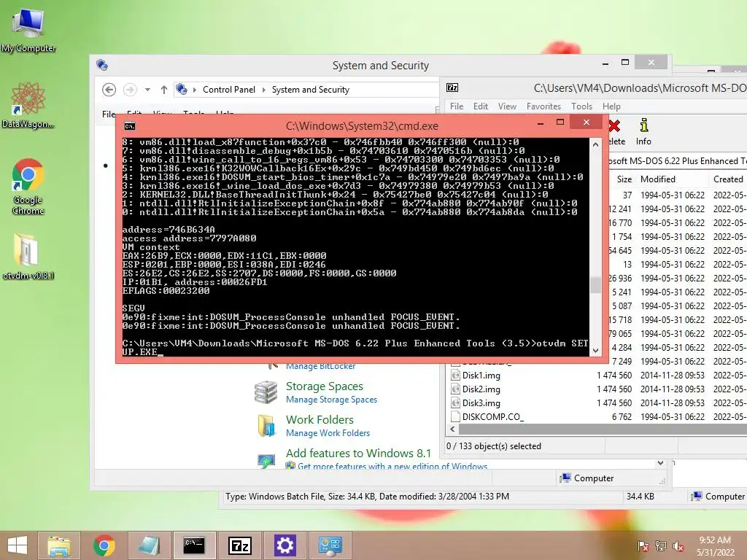The width and height of the screenshot is (747, 560).
Task: Open the taskbar clock and date
Action: [715, 546]
